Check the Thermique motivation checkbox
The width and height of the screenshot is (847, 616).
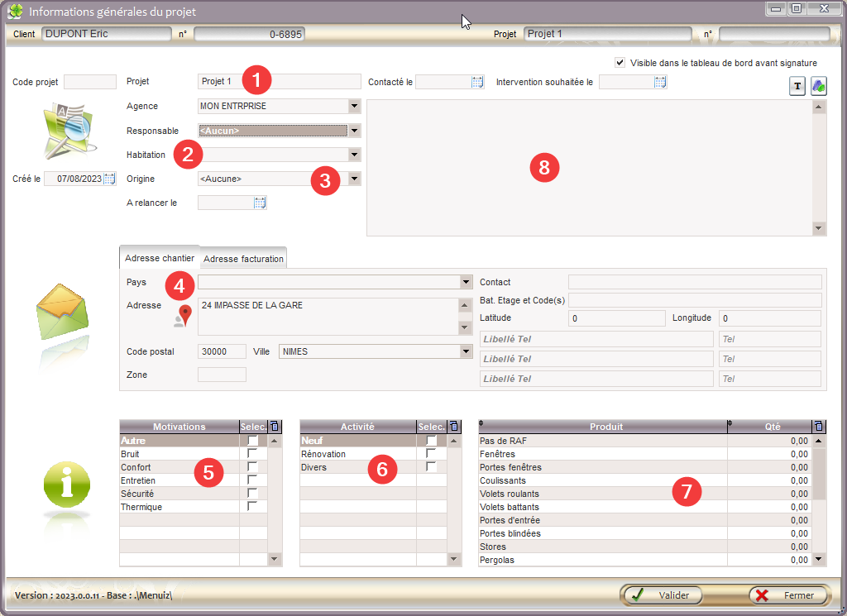[x=252, y=506]
